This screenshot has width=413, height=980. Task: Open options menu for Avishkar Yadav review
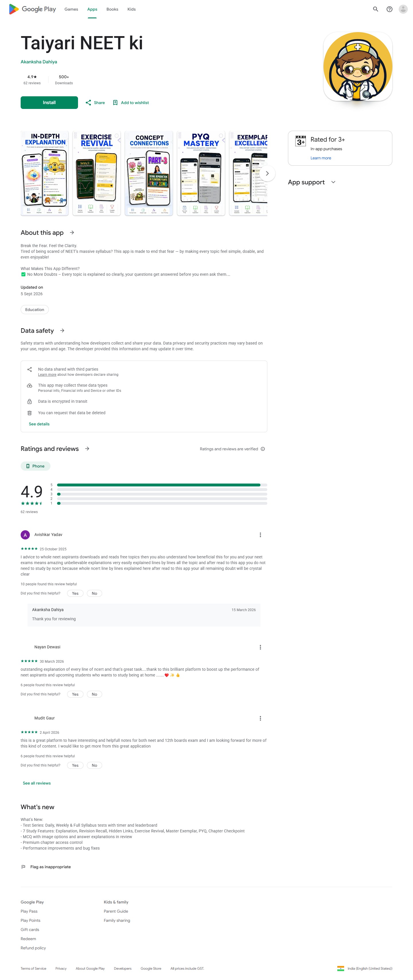[260, 535]
